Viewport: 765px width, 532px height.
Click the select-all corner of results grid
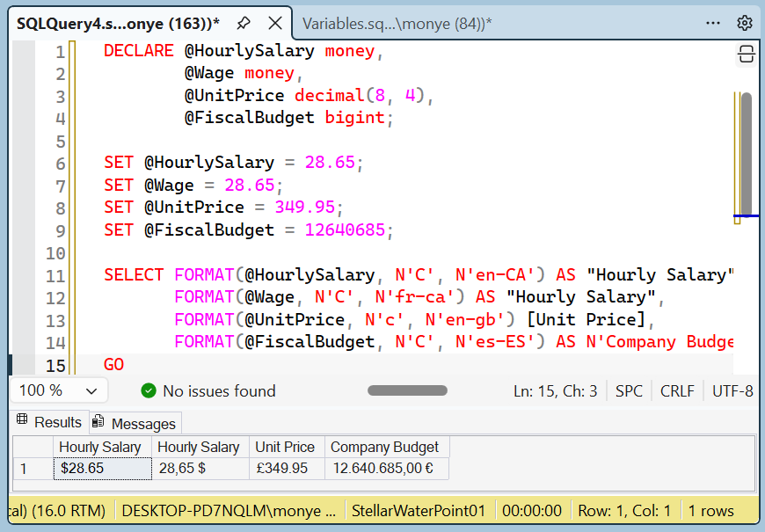tap(33, 447)
